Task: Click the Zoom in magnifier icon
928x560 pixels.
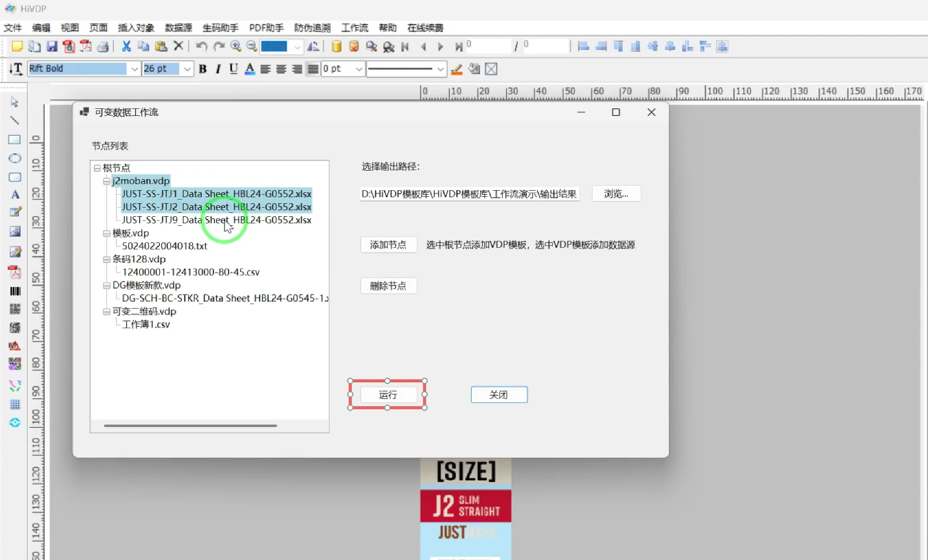Action: 236,47
